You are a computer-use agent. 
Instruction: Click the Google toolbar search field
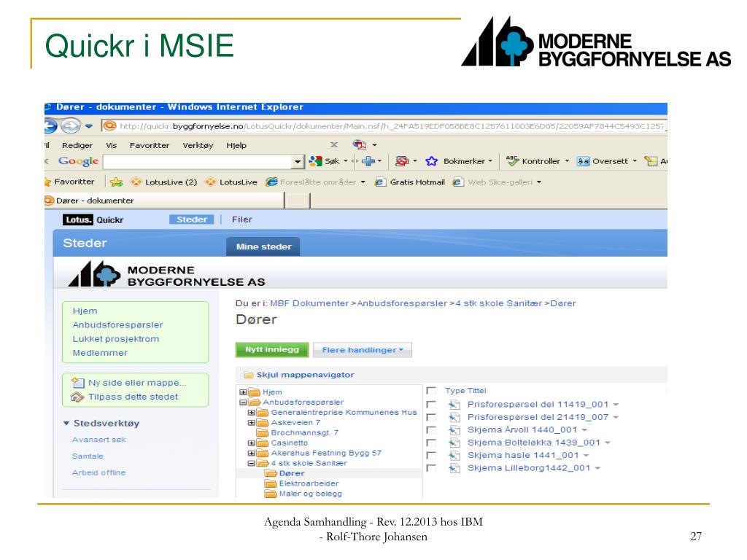[x=198, y=161]
